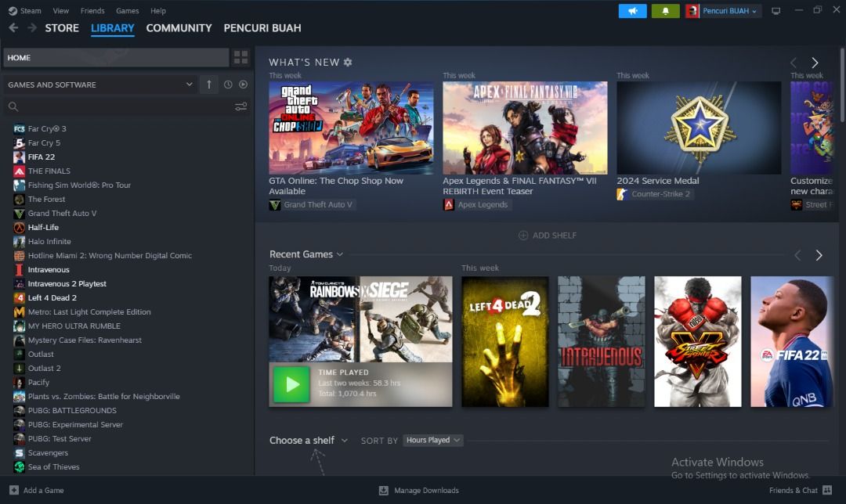Open 2024 Service Medal news
The width and height of the screenshot is (846, 504).
coord(699,128)
